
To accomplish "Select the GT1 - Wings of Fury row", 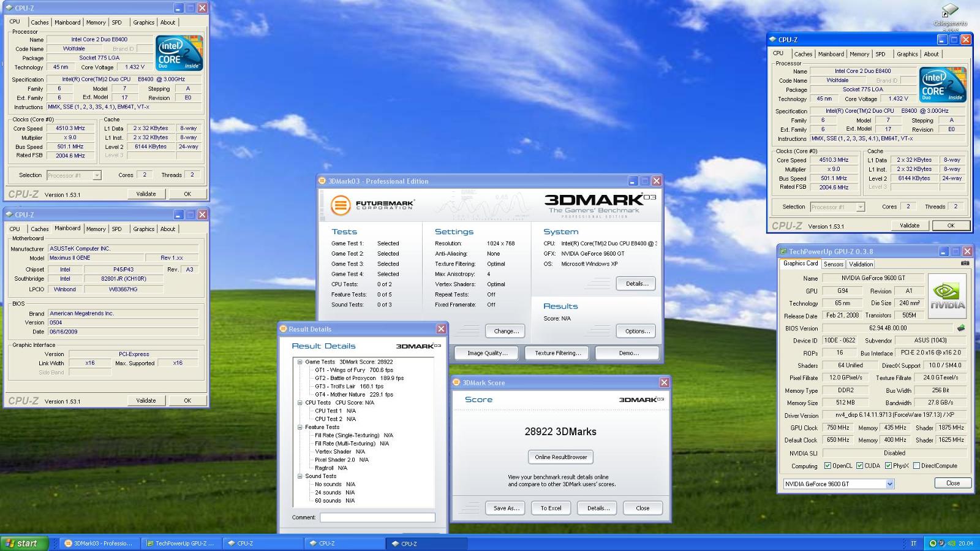I will coord(353,370).
